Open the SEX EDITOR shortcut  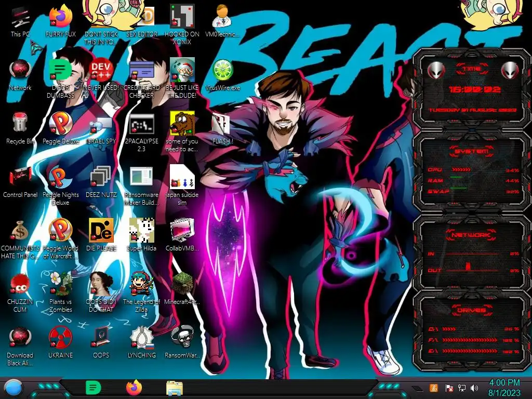click(x=142, y=21)
